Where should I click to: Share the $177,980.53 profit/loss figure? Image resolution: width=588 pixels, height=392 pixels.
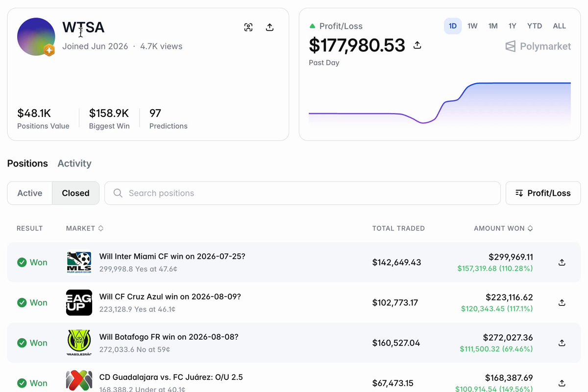point(417,45)
